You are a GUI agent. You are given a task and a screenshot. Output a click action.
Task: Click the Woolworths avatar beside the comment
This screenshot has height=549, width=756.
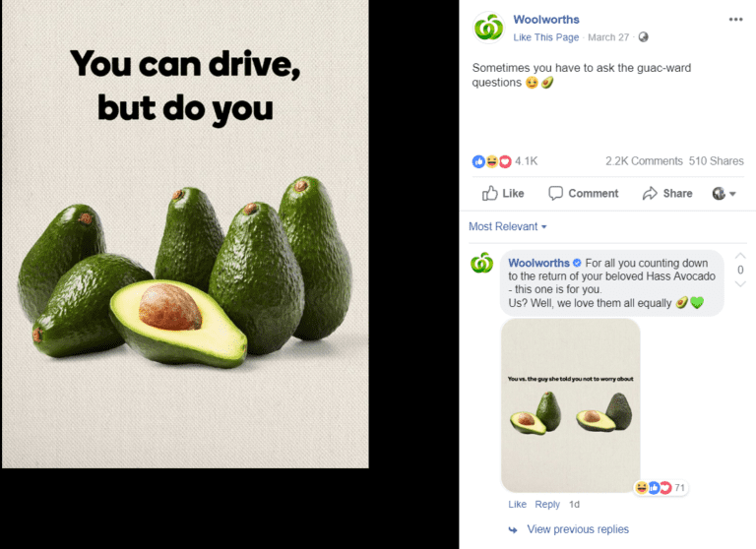481,263
